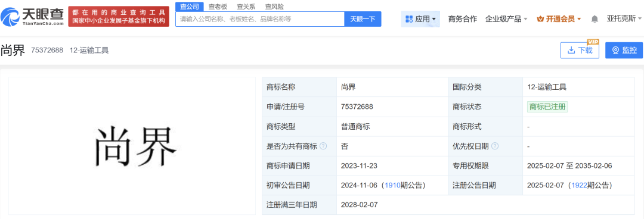Click help icon next to 是否为共有商标

[x=323, y=146]
